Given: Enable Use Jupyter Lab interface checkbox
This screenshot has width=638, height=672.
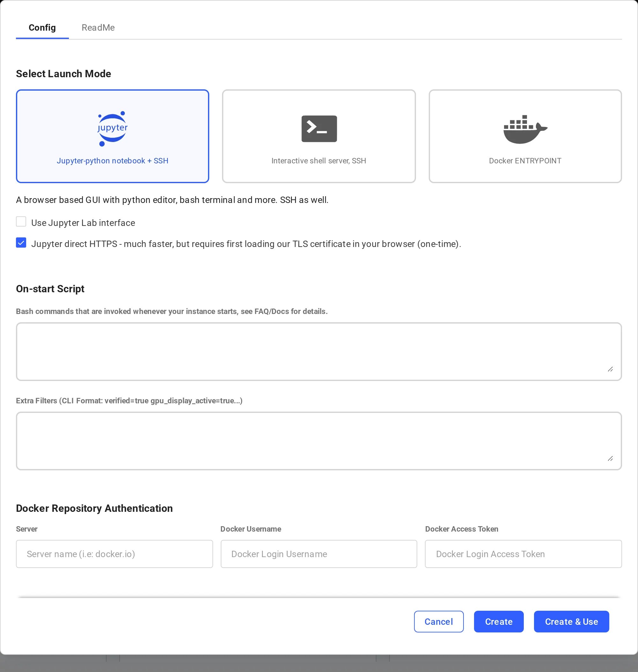Looking at the screenshot, I should (x=21, y=222).
